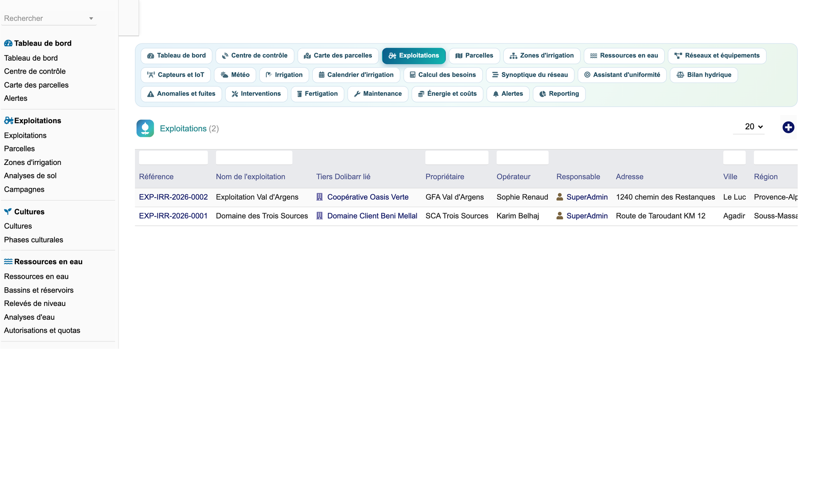Click building icon beside Domaine Client Beni Mellal
Viewport: 815px width, 504px height.
(x=320, y=216)
